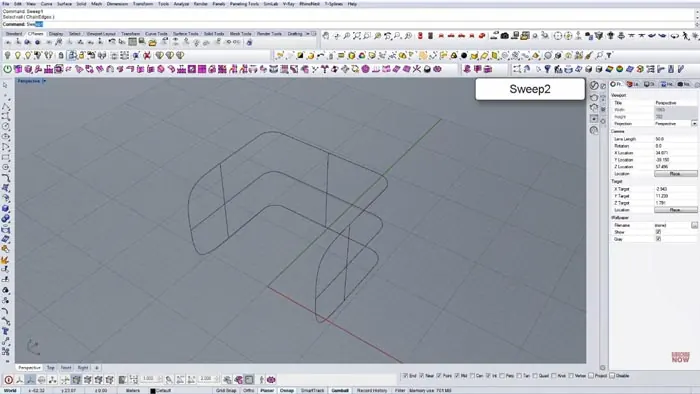This screenshot has width=700, height=394.
Task: Click the black circle icon in render toolbar
Action: [464, 55]
